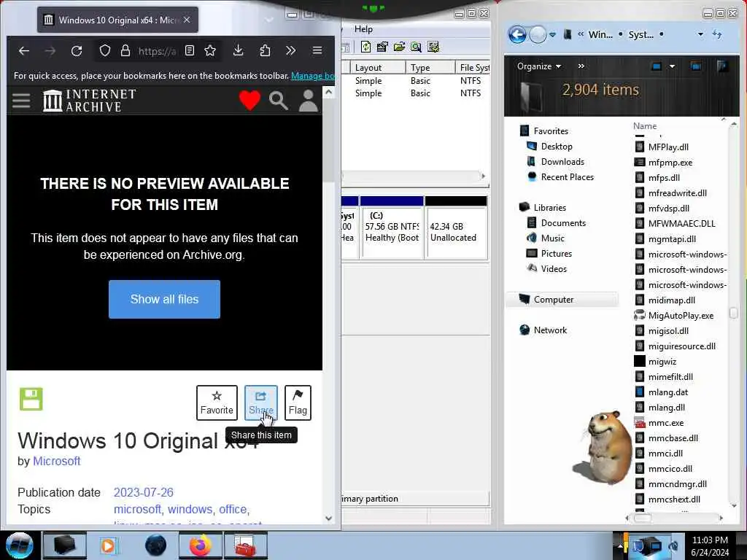Sort files by Name column header
Image resolution: width=747 pixels, height=560 pixels.
tap(645, 125)
